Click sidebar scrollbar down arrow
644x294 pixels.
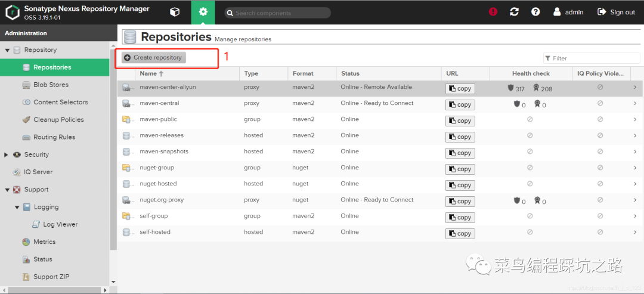(113, 282)
